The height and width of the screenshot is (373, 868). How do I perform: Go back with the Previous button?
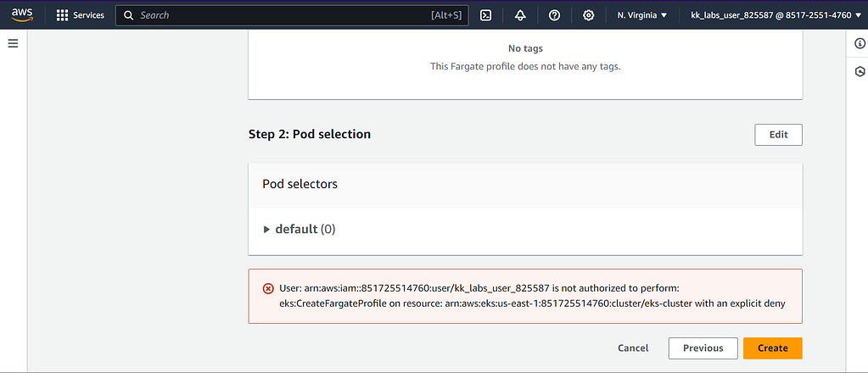[x=703, y=348]
